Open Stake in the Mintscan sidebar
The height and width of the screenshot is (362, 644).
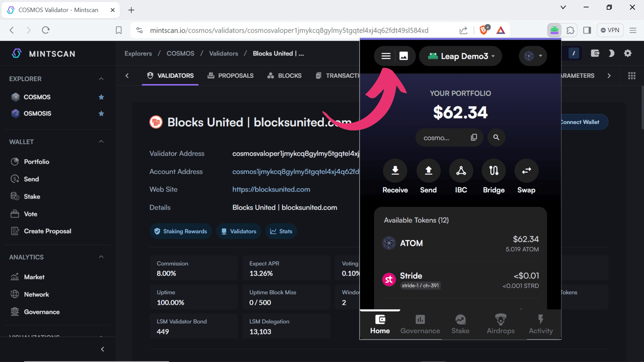pos(32,196)
